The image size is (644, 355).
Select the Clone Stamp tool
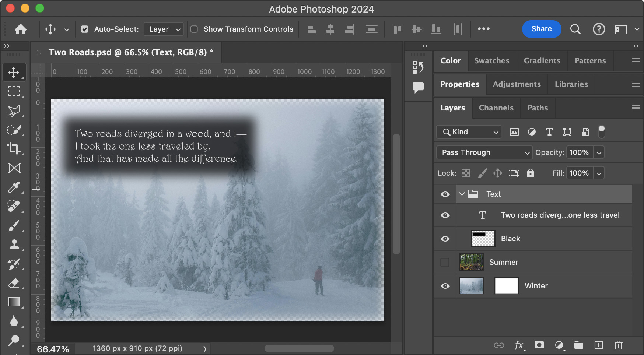(x=14, y=245)
